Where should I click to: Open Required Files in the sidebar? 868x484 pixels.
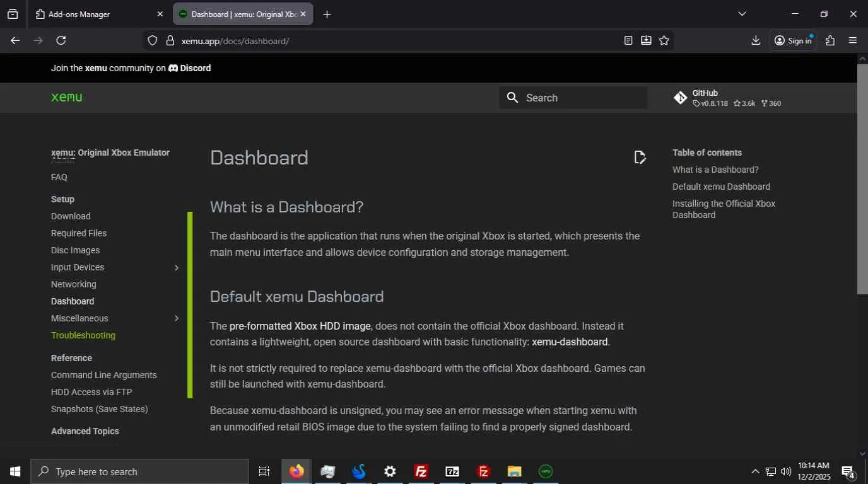tap(79, 233)
